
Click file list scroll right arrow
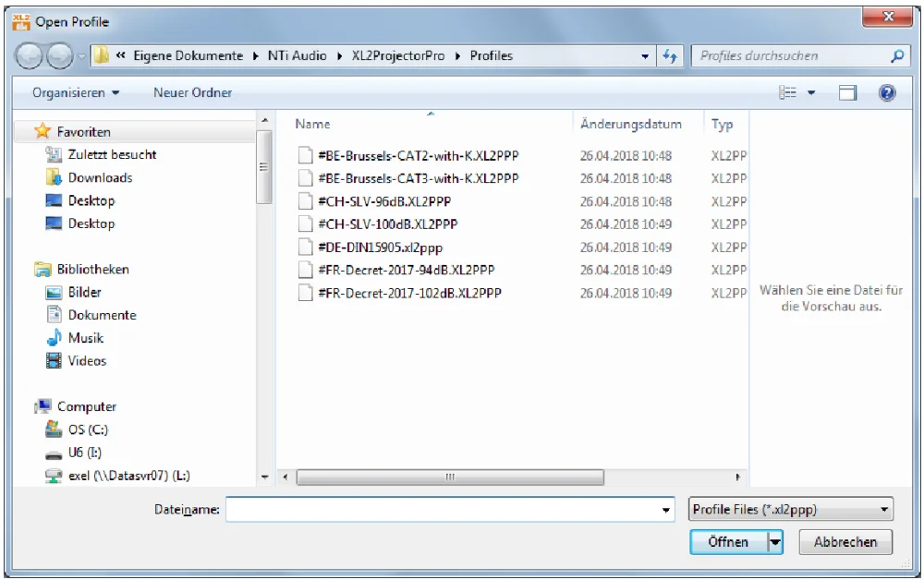[737, 477]
